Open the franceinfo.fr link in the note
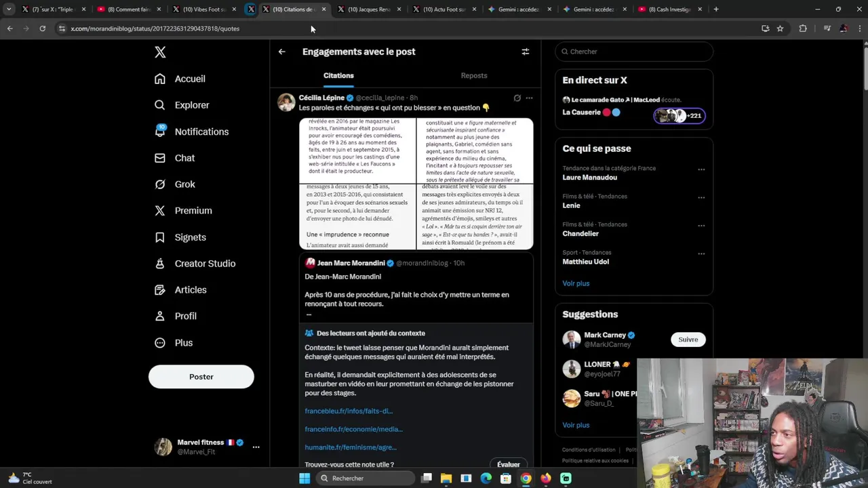This screenshot has width=868, height=488. (353, 429)
